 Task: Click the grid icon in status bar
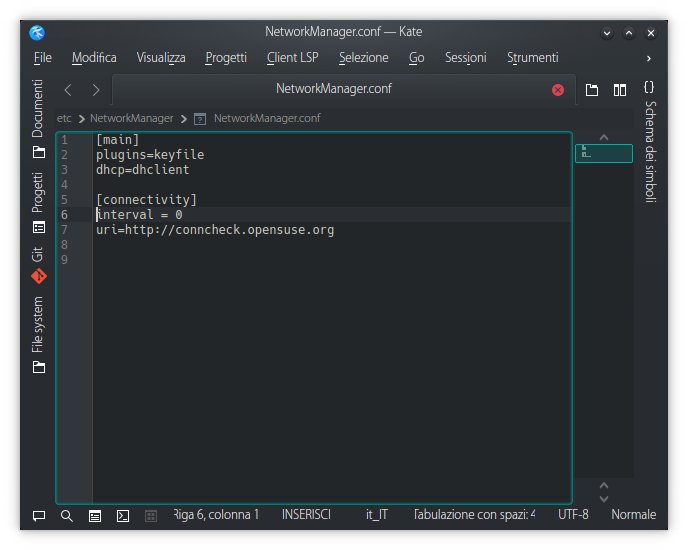click(151, 516)
